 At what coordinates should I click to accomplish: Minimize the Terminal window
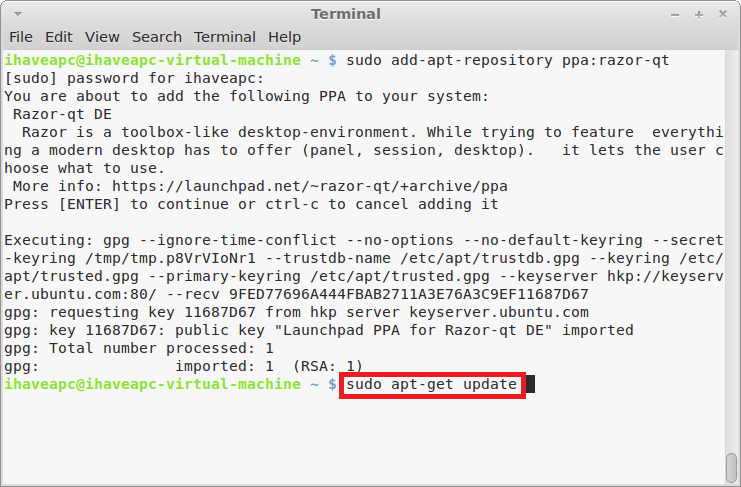tap(675, 16)
